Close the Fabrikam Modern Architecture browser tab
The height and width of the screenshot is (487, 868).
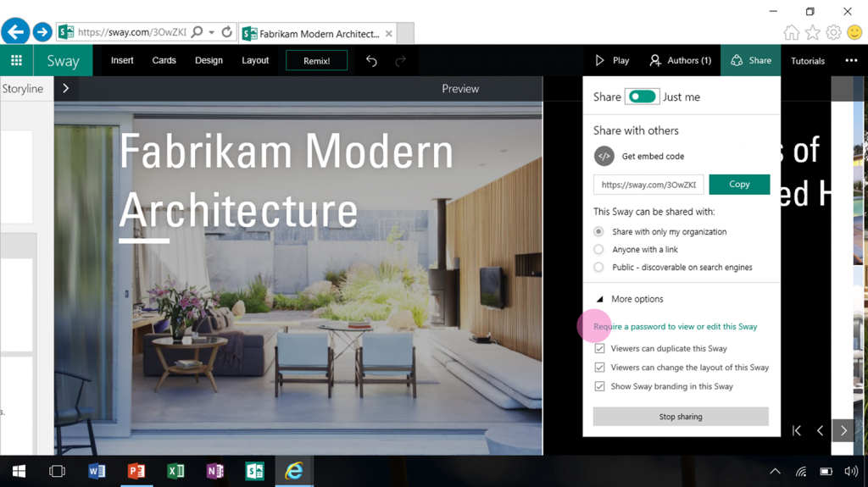pyautogui.click(x=389, y=34)
